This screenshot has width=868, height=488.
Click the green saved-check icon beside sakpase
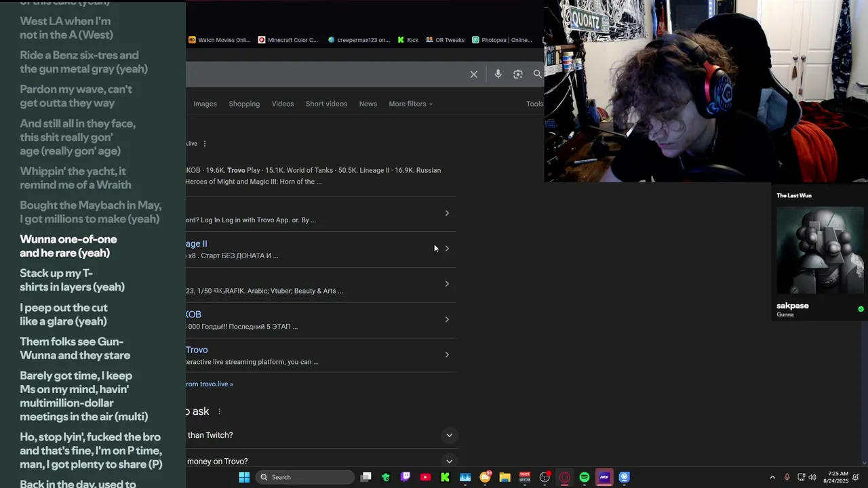click(861, 309)
